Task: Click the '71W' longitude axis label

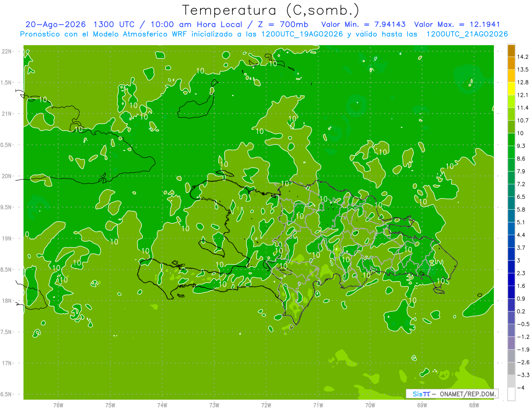Action: click(318, 406)
